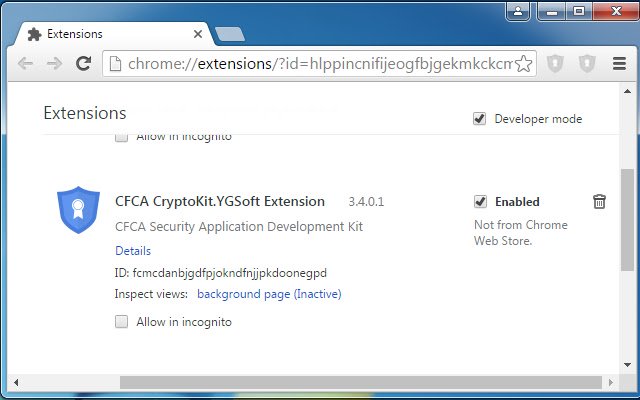Open the CFCA extension Details link

pyautogui.click(x=133, y=250)
